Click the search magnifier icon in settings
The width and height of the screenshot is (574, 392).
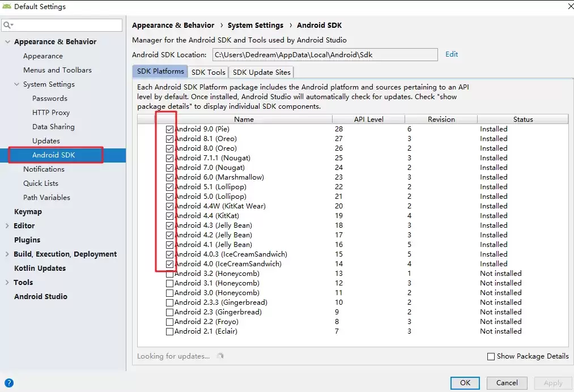[x=8, y=25]
